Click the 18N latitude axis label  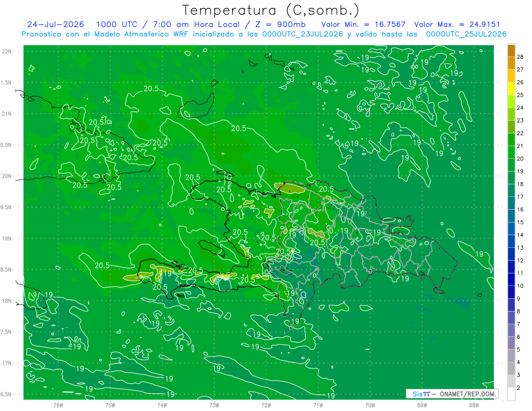click(x=8, y=301)
